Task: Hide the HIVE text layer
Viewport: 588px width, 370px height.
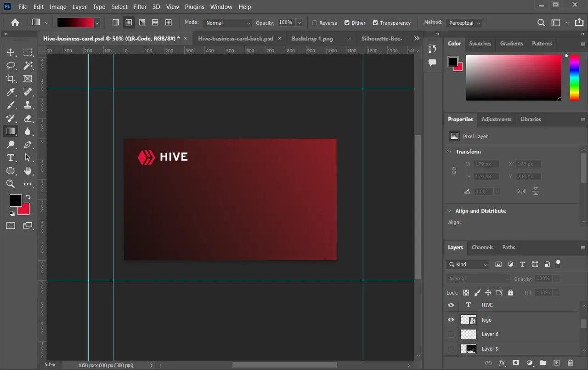Action: coord(451,305)
